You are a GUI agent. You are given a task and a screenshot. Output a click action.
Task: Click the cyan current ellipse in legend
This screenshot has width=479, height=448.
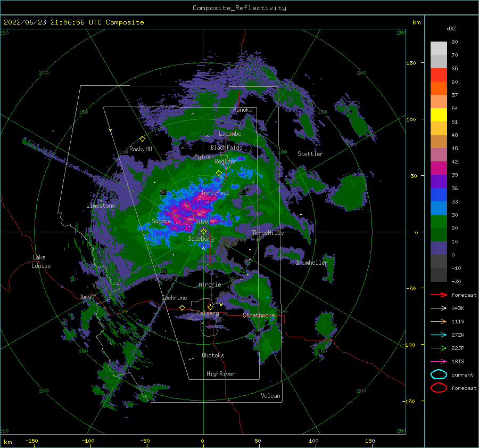[439, 374]
